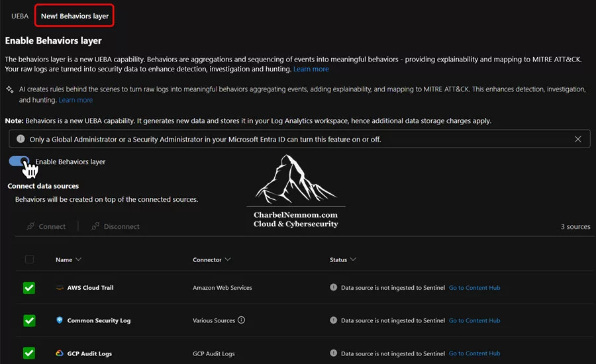Sort by the Status column header
The height and width of the screenshot is (364, 596).
(342, 259)
